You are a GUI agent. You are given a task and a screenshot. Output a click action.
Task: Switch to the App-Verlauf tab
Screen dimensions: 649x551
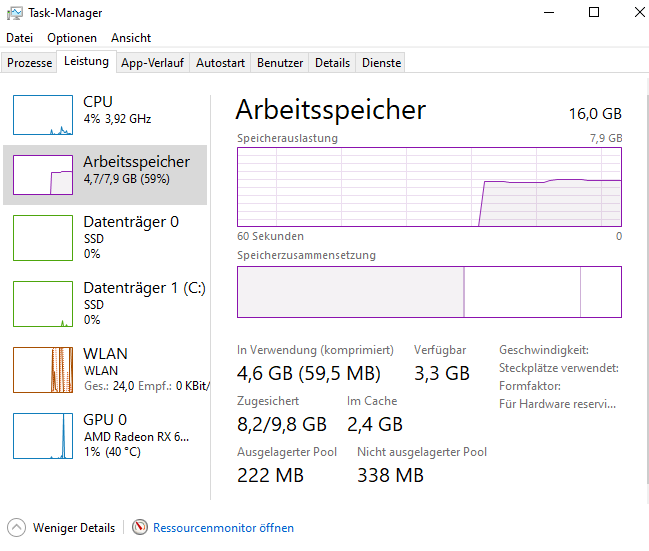tap(152, 63)
